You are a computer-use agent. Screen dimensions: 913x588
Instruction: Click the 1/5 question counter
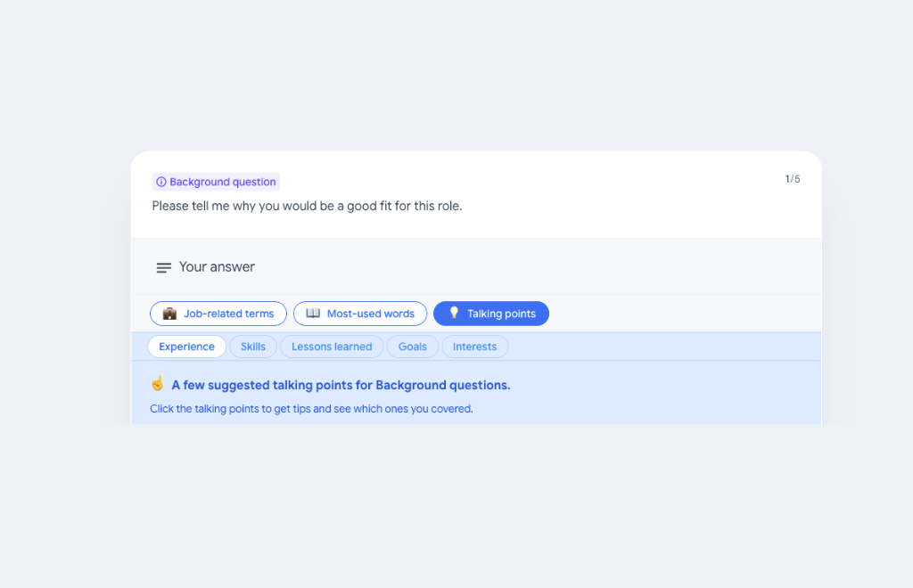click(x=792, y=179)
